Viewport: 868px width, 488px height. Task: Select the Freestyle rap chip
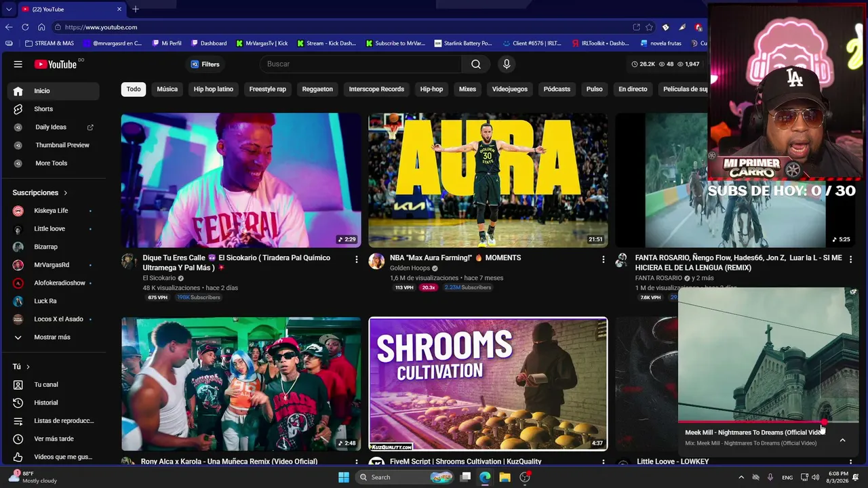coord(268,89)
